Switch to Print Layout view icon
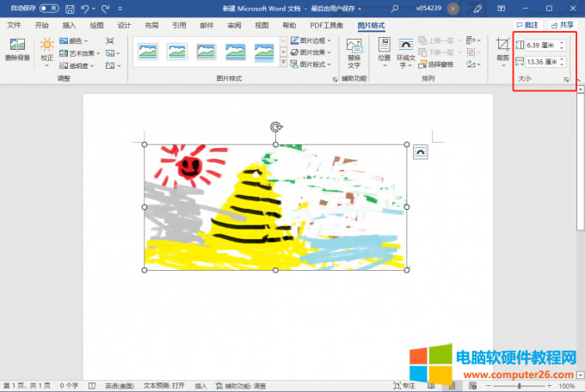The height and width of the screenshot is (392, 585). [x=452, y=386]
